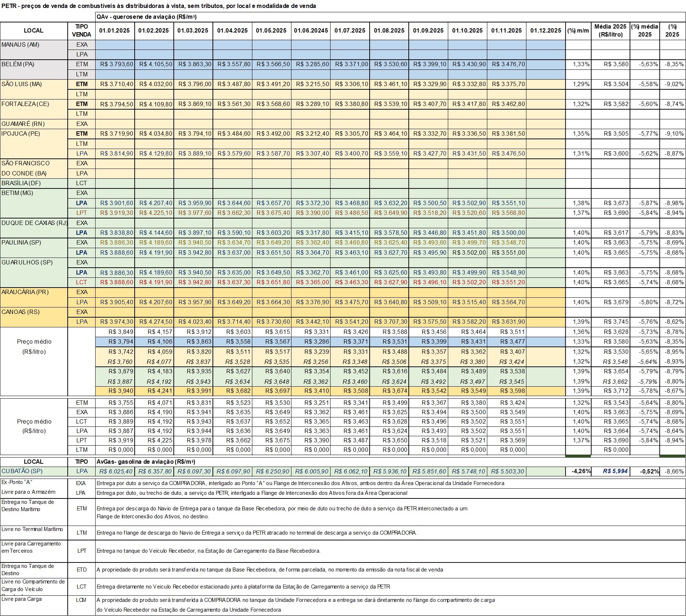Select the (%) m/m column header
Viewport: 686px width, 616px height.
coord(578,31)
